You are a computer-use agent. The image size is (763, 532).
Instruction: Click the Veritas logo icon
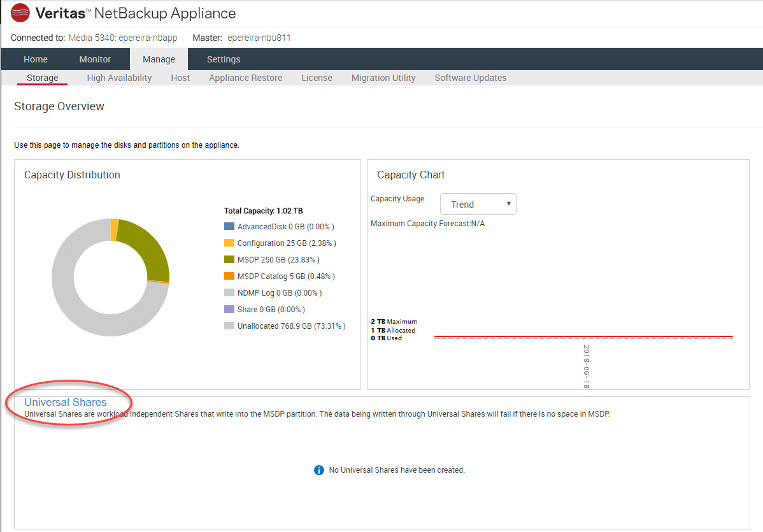pyautogui.click(x=20, y=13)
